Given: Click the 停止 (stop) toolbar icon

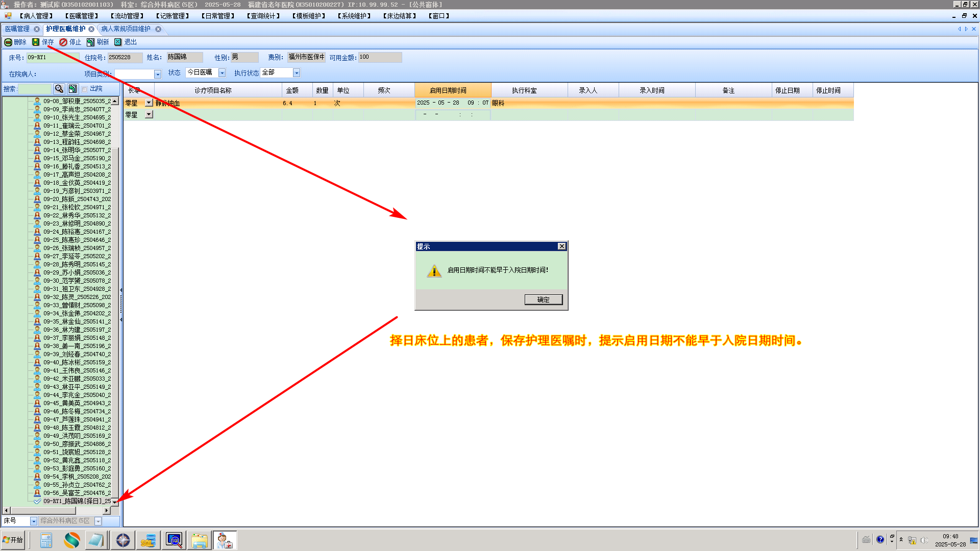Looking at the screenshot, I should (63, 42).
